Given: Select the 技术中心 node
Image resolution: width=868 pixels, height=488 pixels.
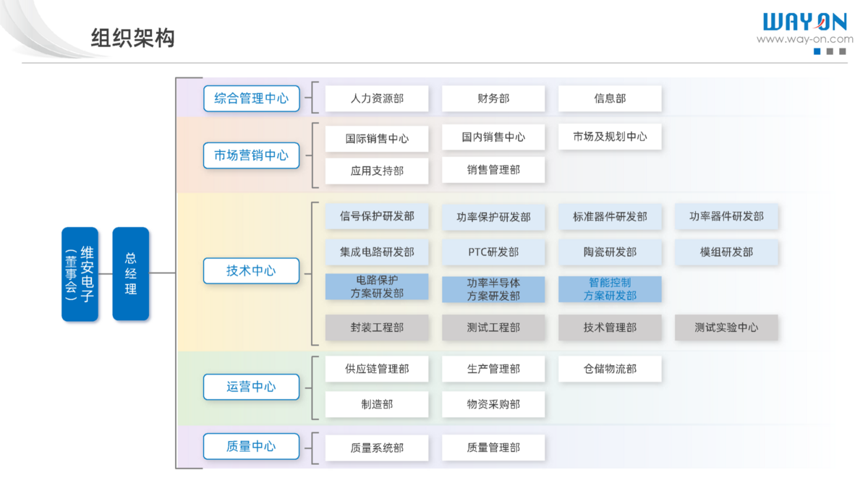Looking at the screenshot, I should [x=251, y=271].
